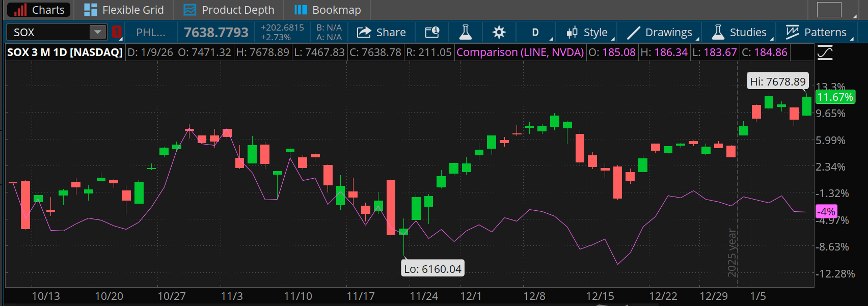868x306 pixels.
Task: Expand the symbol selector dropdown arrow
Action: [97, 33]
